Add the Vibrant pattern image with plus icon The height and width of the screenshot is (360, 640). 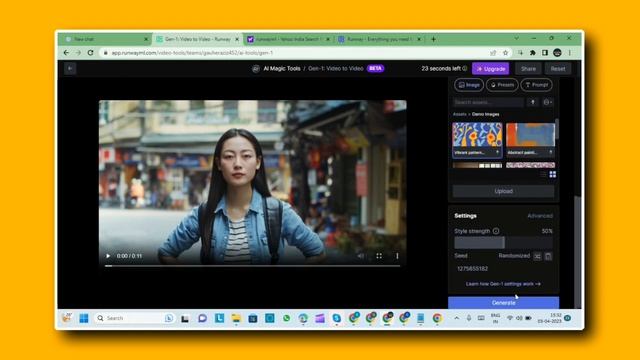(497, 152)
